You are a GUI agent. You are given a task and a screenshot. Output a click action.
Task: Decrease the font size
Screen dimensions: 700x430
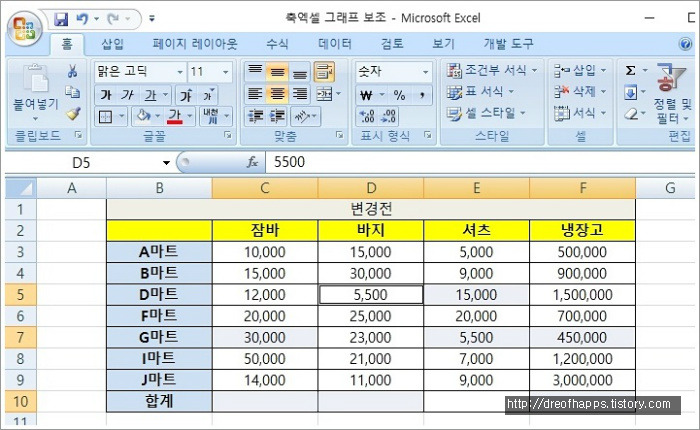pyautogui.click(x=208, y=95)
